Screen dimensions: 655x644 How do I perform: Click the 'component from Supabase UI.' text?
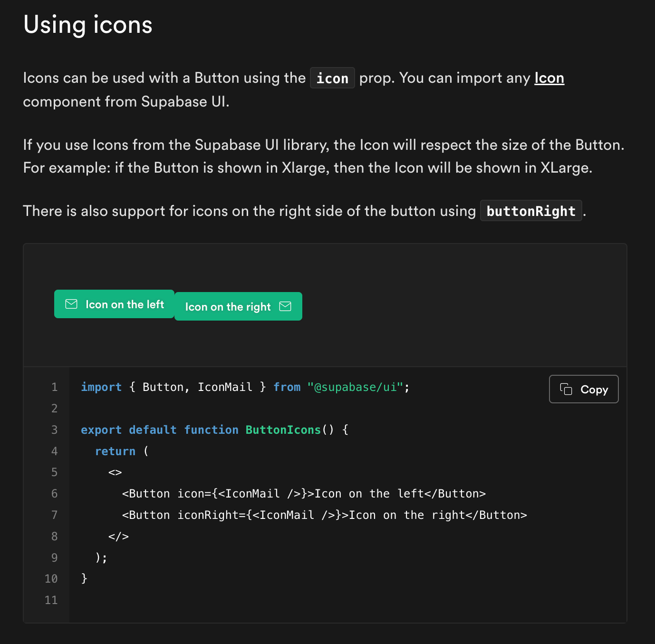click(x=126, y=102)
